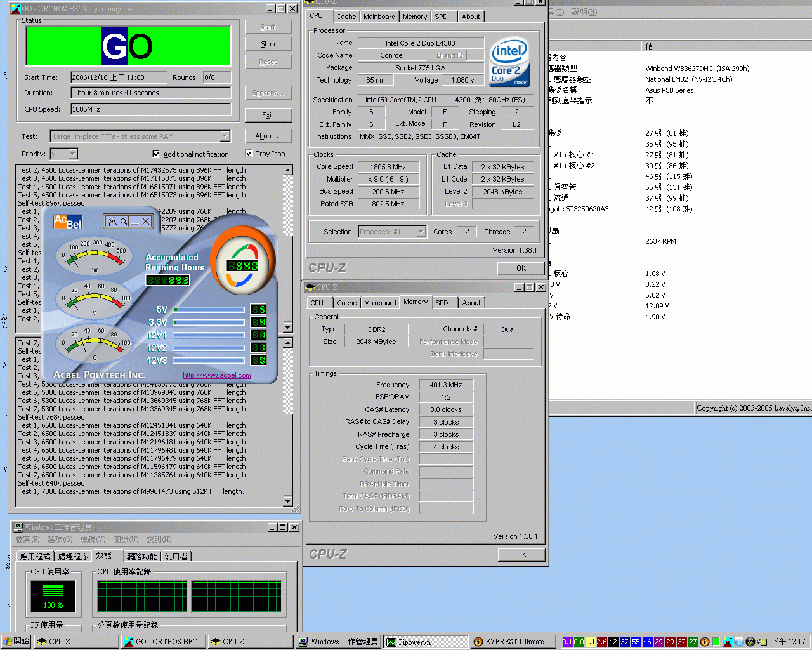The width and height of the screenshot is (812, 650).
Task: Open the About tab in lower CPU-Z window
Action: [x=471, y=303]
